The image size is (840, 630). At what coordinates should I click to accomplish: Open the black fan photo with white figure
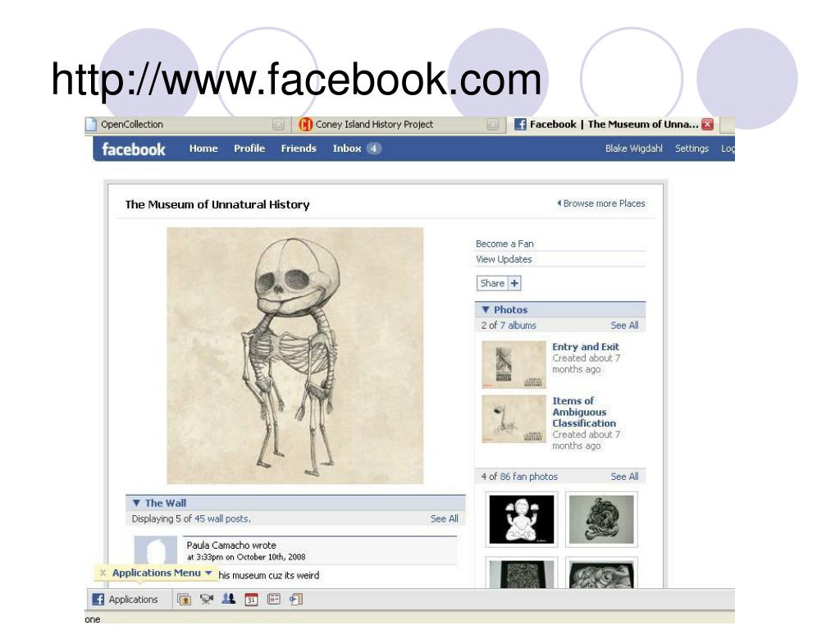click(x=521, y=519)
